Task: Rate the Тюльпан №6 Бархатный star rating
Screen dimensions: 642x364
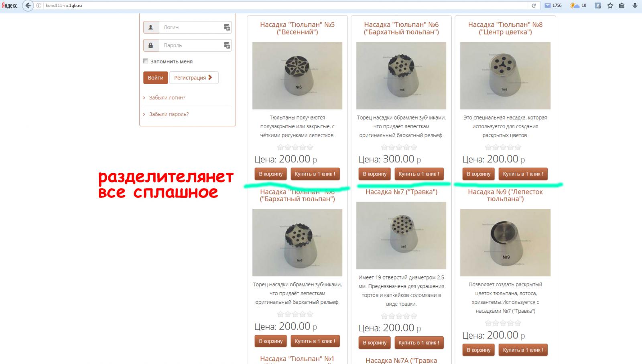Action: click(399, 148)
